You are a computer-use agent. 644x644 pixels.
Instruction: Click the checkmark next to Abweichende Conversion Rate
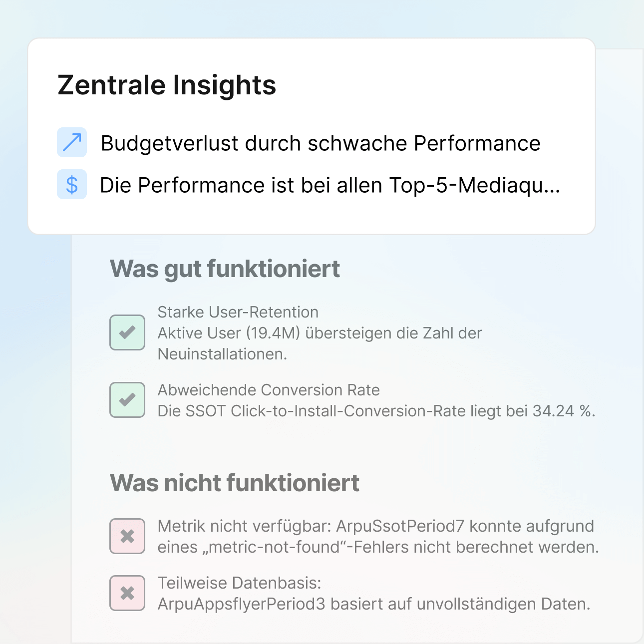[x=127, y=400]
